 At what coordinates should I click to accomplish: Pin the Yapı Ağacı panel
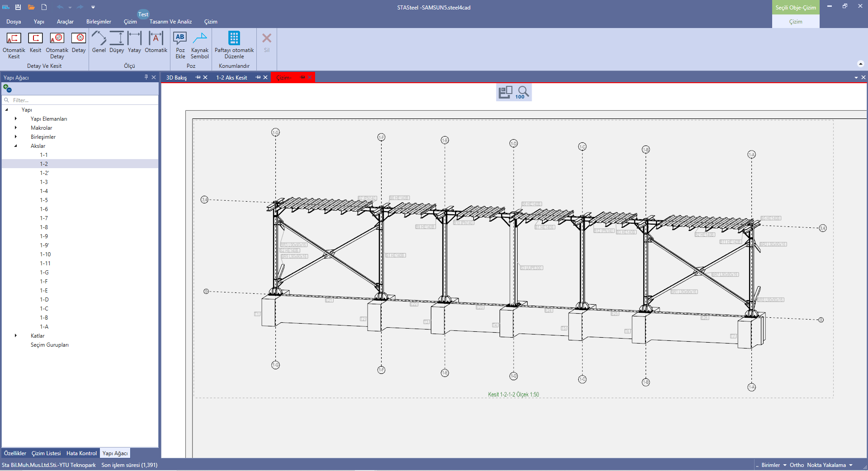click(146, 77)
